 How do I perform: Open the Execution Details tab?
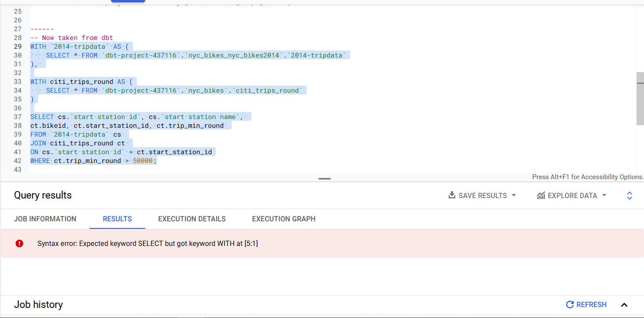click(192, 219)
